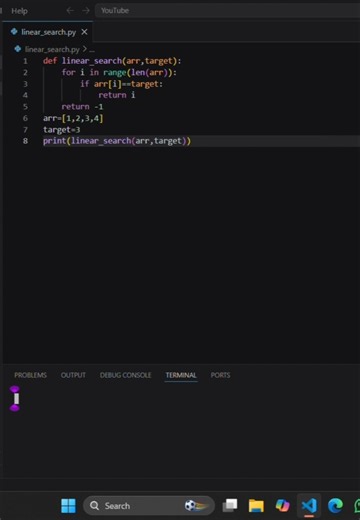Close the linear_search.py tab
Viewport: 360px width, 520px height.
point(84,32)
